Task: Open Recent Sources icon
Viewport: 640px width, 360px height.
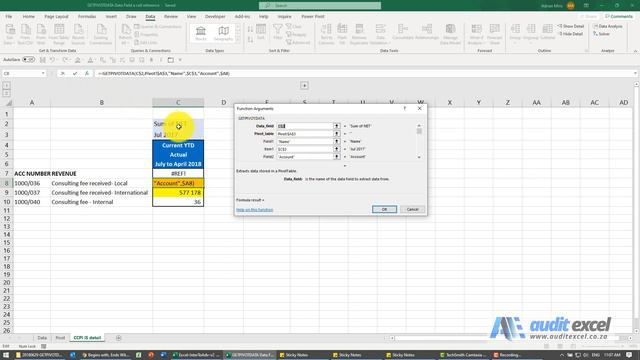Action: (x=78, y=34)
